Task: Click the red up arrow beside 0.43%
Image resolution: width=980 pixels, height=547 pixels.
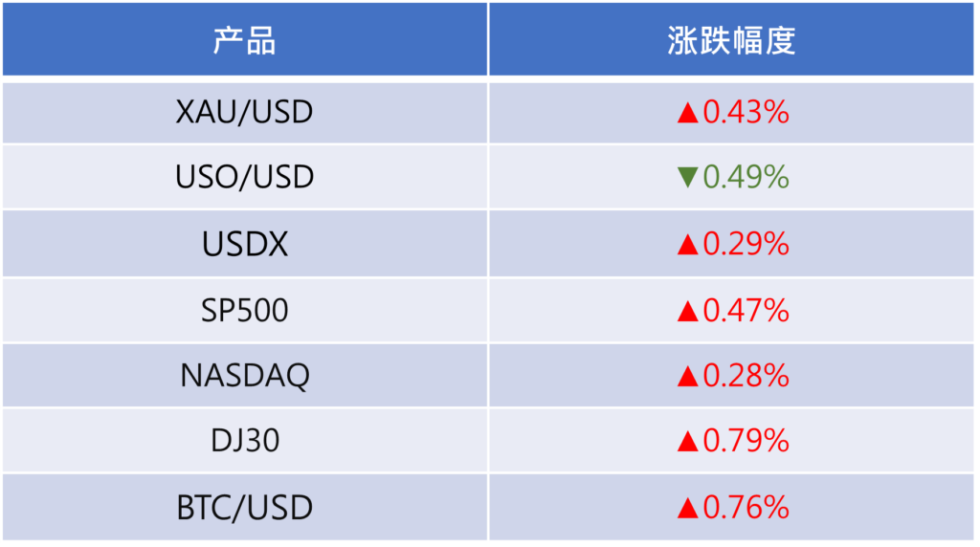Action: 688,114
